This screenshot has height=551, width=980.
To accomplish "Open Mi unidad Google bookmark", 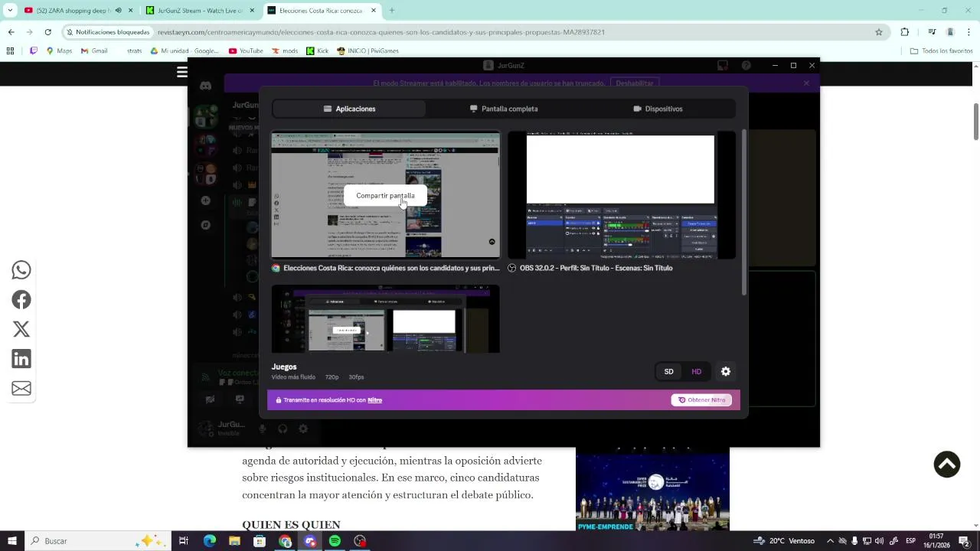I will (185, 51).
